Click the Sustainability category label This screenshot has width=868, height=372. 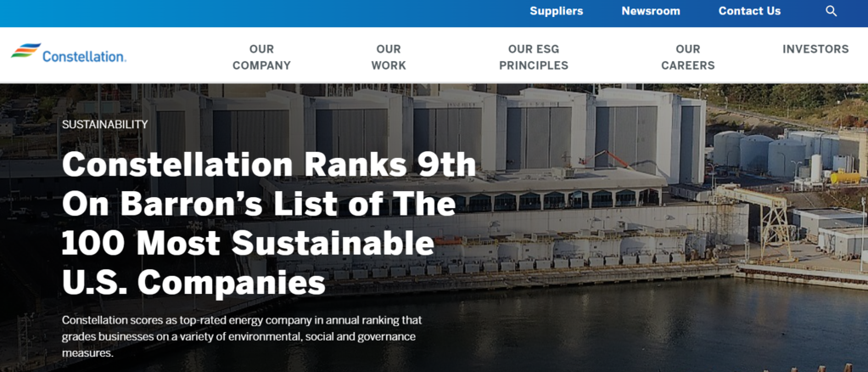coord(105,124)
